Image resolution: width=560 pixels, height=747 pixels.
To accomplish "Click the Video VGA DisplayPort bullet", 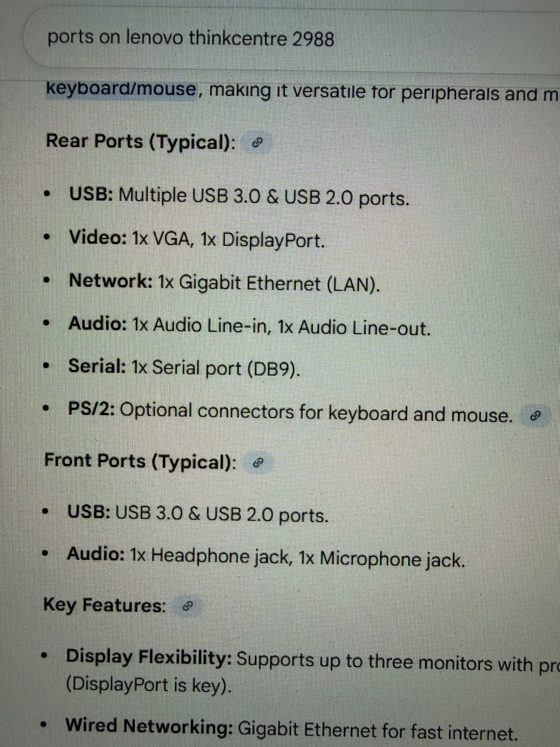I will point(197,239).
